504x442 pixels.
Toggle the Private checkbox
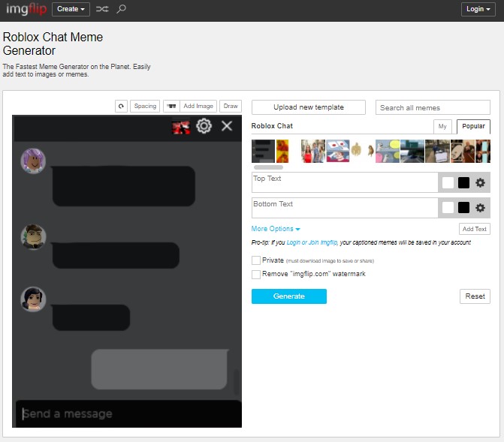(x=256, y=260)
